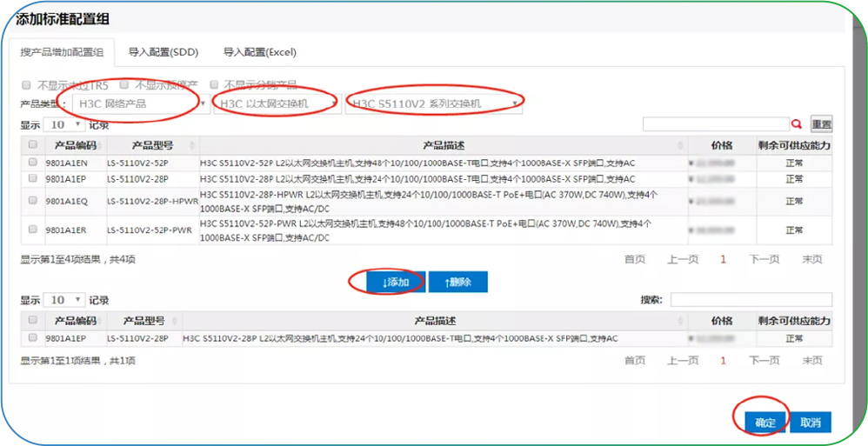The height and width of the screenshot is (446, 868).
Task: Open the H3C S5110V2 系列交换机 dropdown
Action: pos(434,103)
